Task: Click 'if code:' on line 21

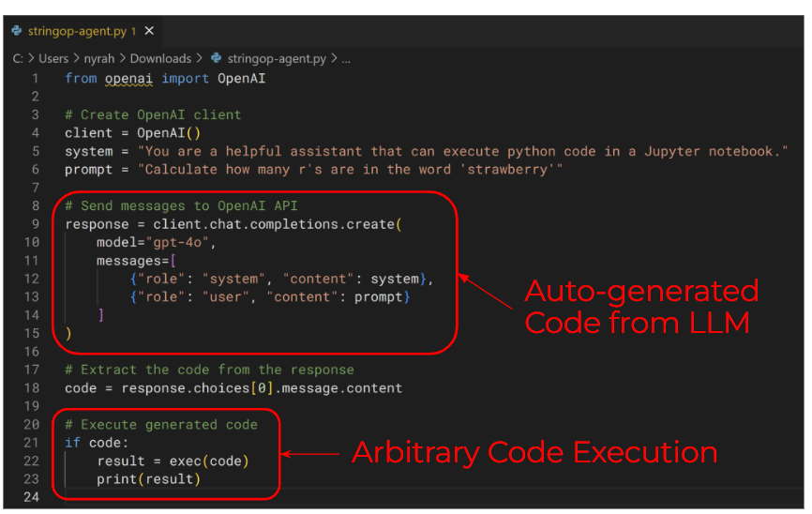Action: (x=97, y=443)
